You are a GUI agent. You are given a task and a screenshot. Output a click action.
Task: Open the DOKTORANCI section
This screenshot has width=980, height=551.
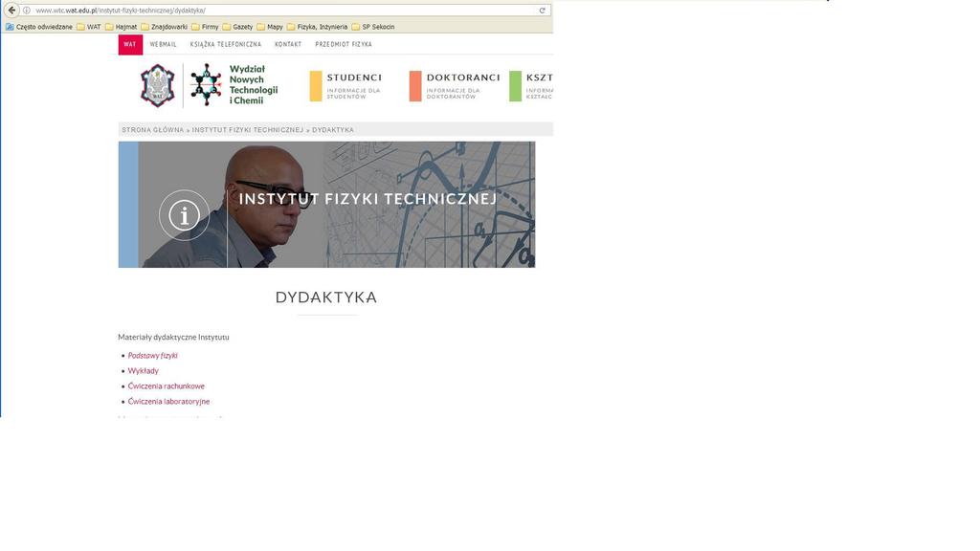coord(463,77)
